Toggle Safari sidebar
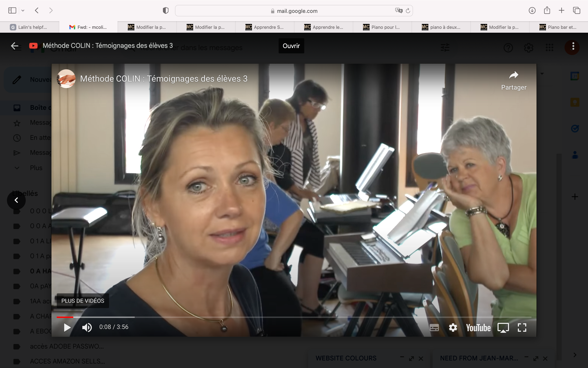The width and height of the screenshot is (588, 368). pyautogui.click(x=12, y=10)
